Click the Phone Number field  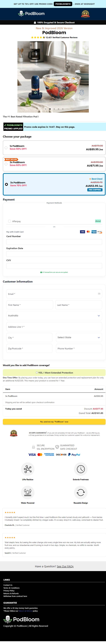[x=79, y=348]
